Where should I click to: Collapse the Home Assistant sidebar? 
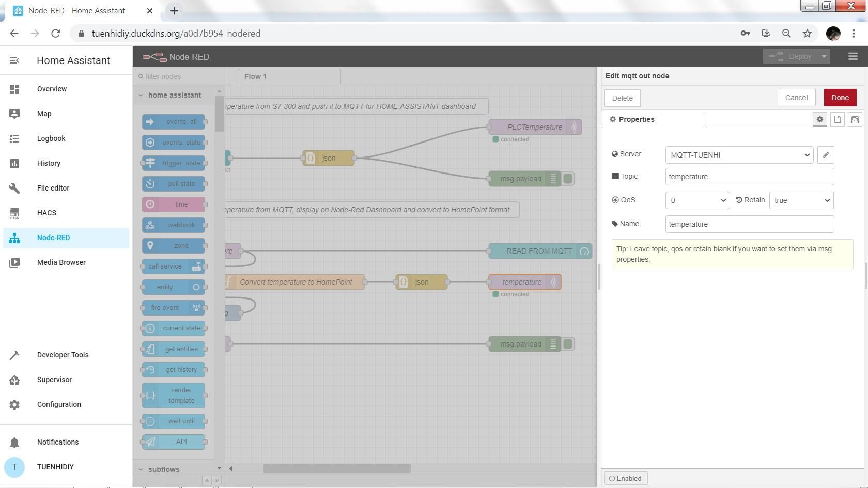14,60
